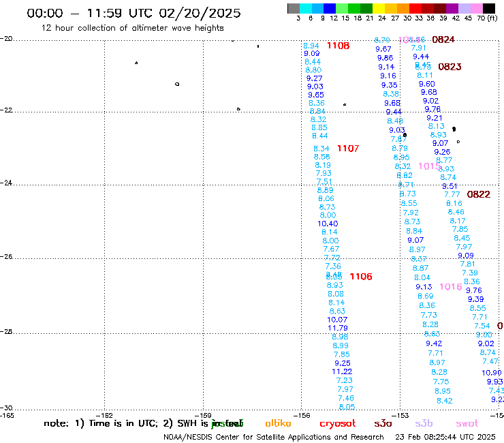
Task: Click the wave height value 10.07
Action: pos(337,320)
